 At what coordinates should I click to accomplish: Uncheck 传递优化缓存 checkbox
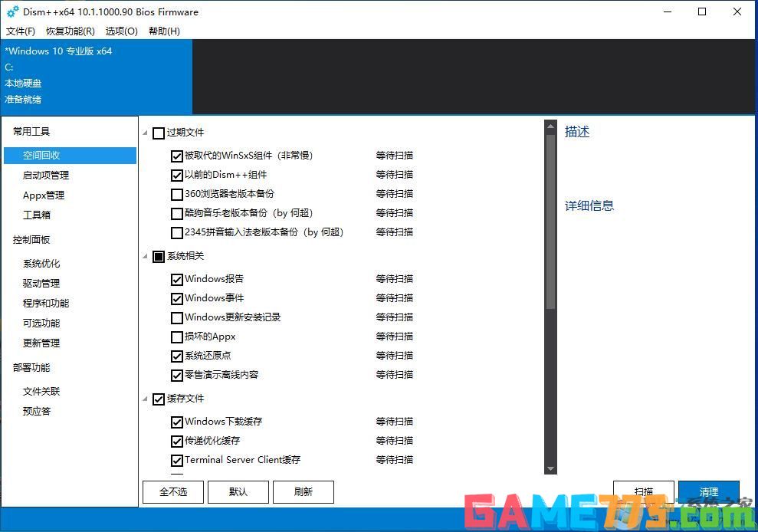(x=177, y=441)
